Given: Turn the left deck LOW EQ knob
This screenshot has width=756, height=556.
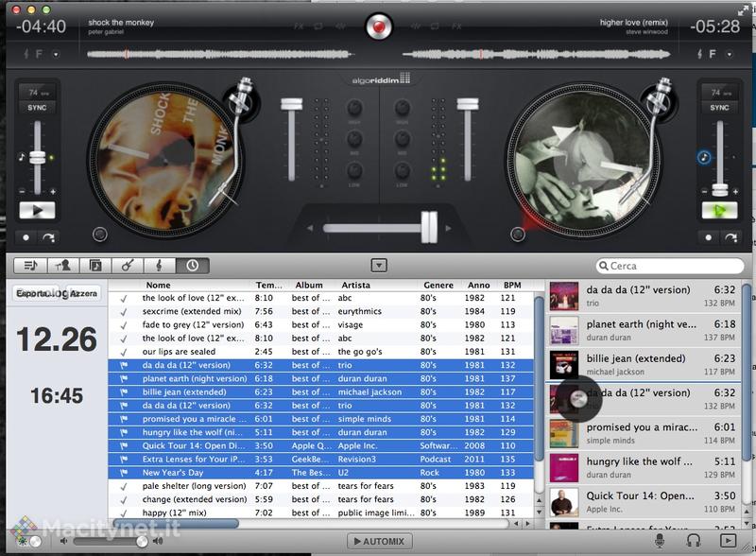Looking at the screenshot, I should pos(354,170).
